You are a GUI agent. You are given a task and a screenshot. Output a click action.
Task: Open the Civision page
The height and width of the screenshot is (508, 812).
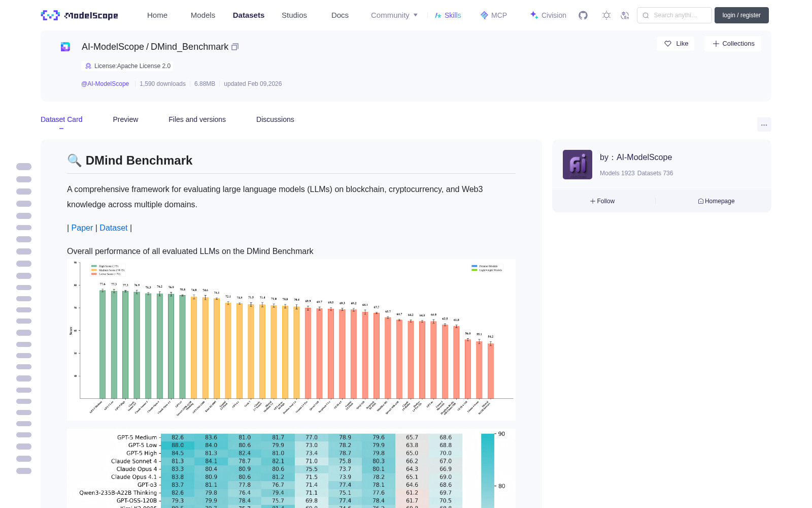548,15
